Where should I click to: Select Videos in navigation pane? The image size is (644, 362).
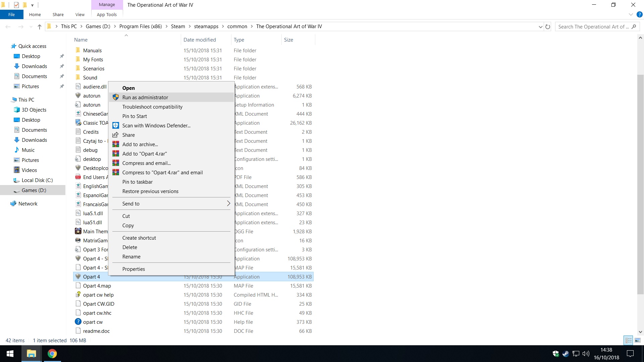point(29,170)
